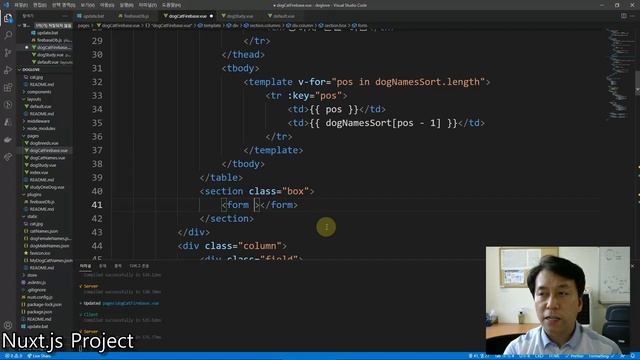The height and width of the screenshot is (360, 640).
Task: Open package-lock.json in the explorer
Action: pos(44,305)
